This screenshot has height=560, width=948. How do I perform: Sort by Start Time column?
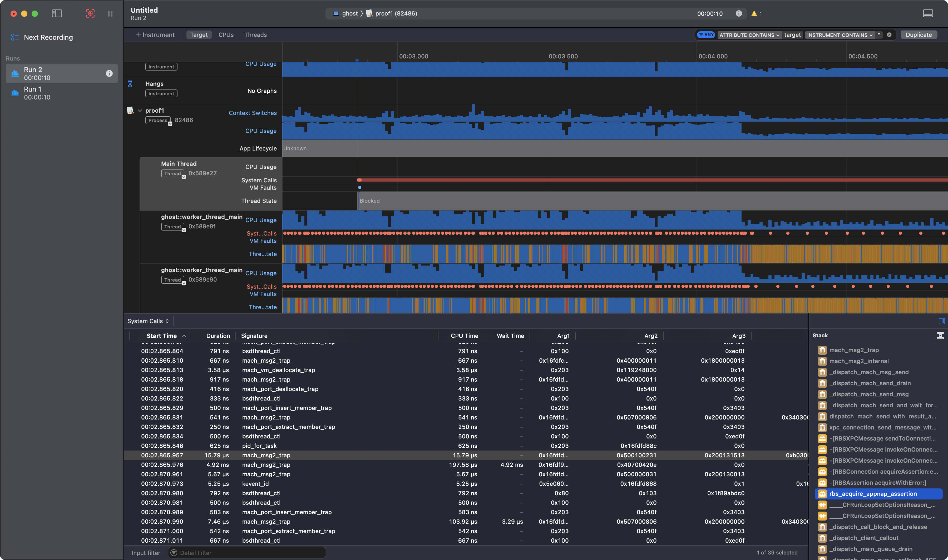(161, 336)
